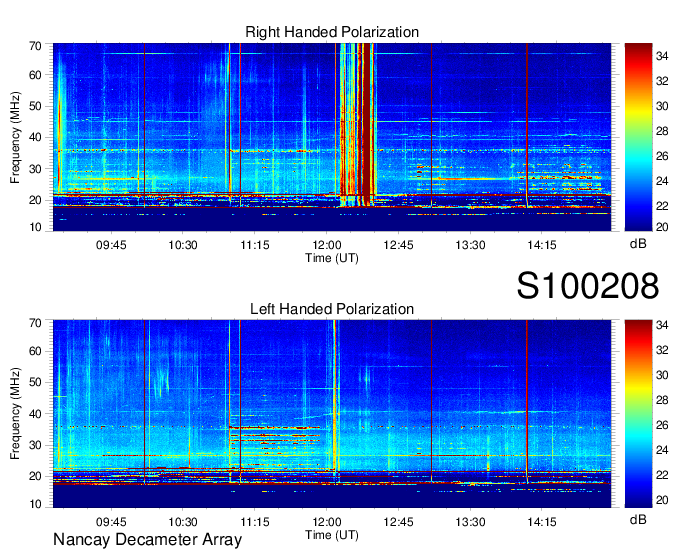Click the 09:45 time tick under the Left Handed plot
The width and height of the screenshot is (680, 552).
click(x=111, y=522)
